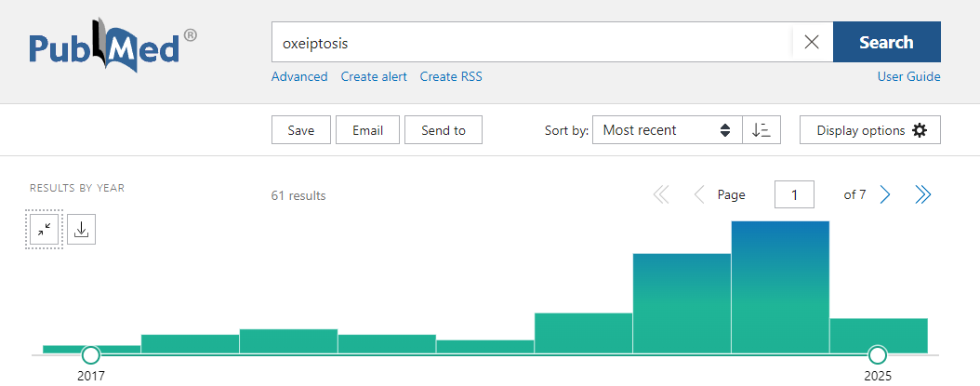Download the results by year CSV

pyautogui.click(x=81, y=229)
